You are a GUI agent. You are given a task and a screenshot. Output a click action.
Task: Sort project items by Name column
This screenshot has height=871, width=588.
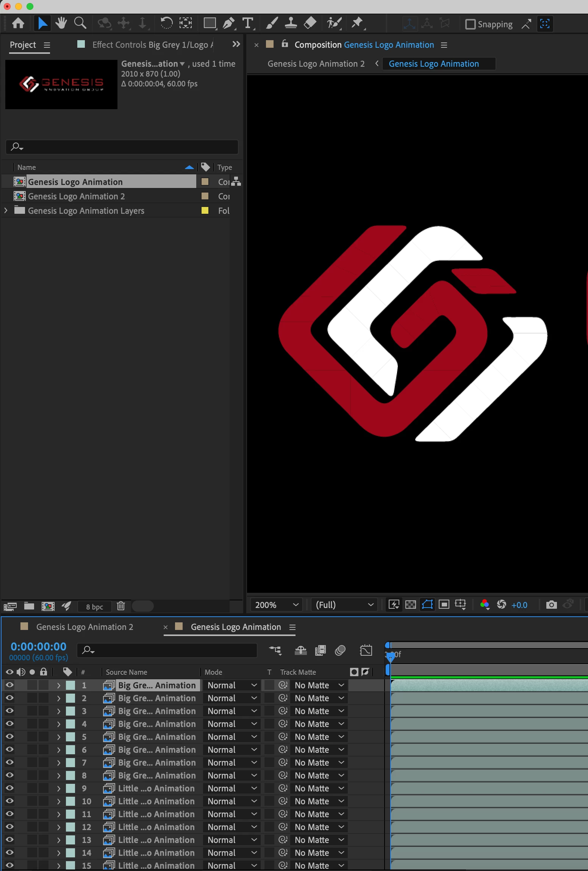[x=27, y=167]
